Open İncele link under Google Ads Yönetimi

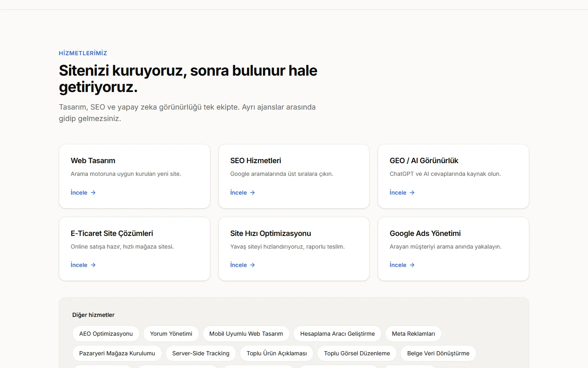point(402,265)
